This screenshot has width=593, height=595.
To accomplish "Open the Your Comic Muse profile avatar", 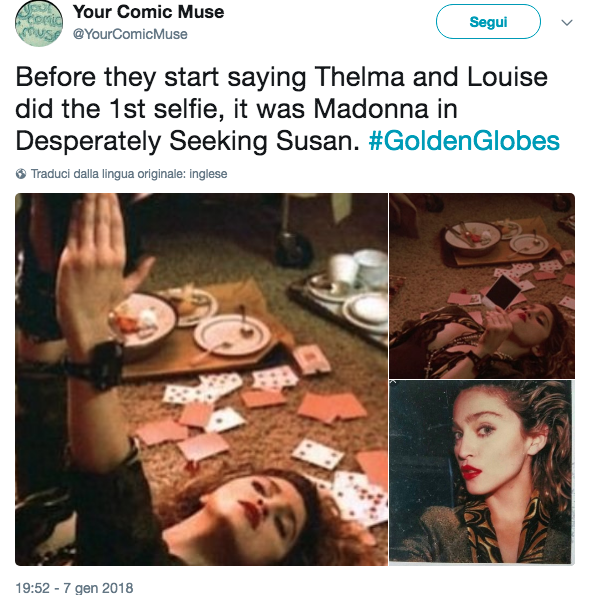I will (x=39, y=23).
